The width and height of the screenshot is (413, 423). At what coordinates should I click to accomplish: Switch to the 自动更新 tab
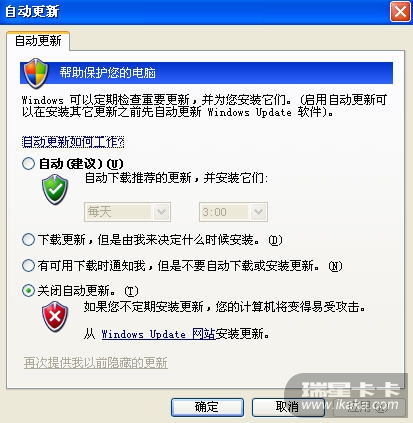click(x=38, y=41)
